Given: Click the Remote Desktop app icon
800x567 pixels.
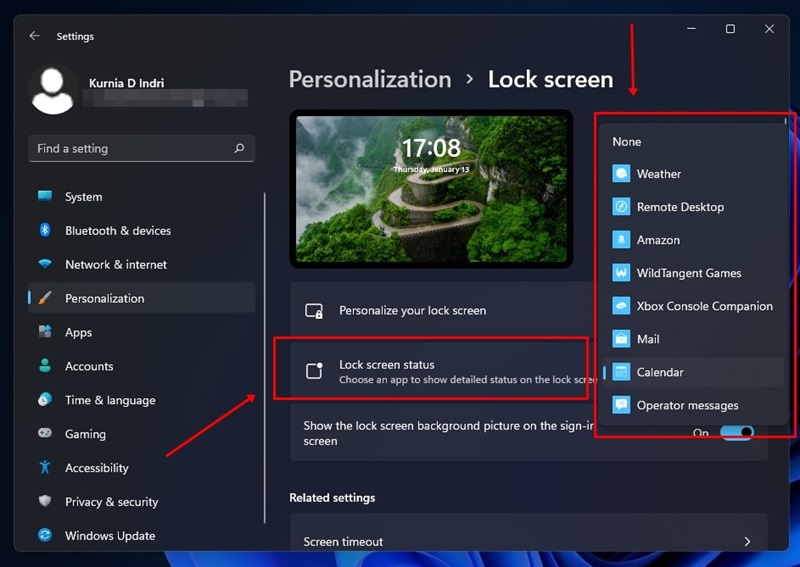Looking at the screenshot, I should (x=621, y=207).
